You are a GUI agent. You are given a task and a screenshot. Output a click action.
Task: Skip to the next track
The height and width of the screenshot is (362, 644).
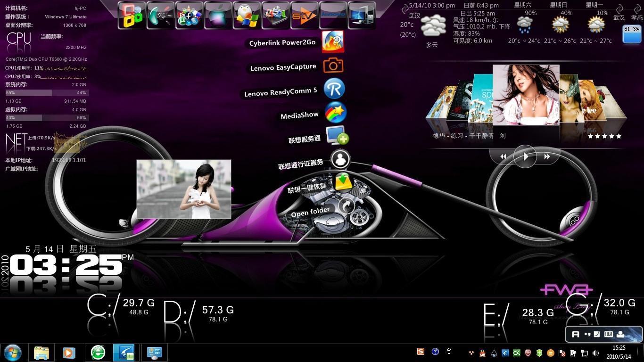pyautogui.click(x=547, y=156)
